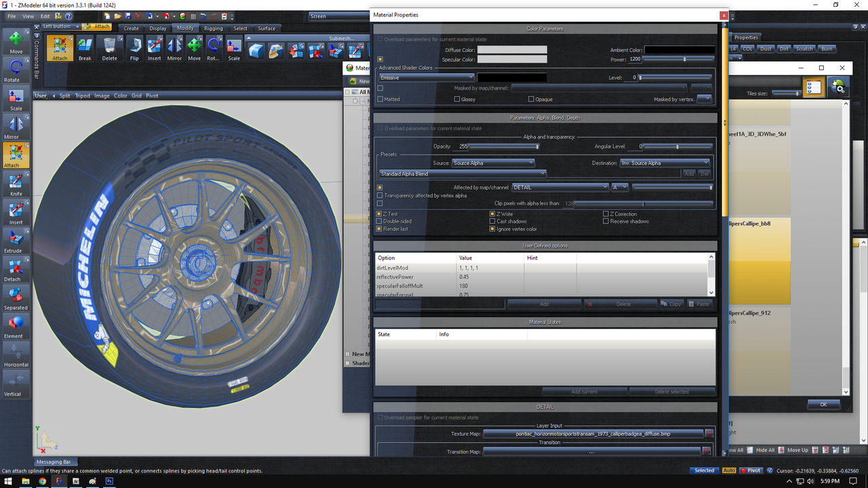Click the Delete trash can tool
868x488 pixels.
point(109,48)
